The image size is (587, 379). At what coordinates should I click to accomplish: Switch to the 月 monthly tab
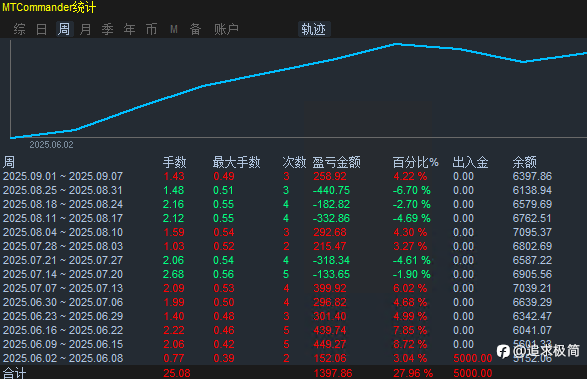point(85,29)
